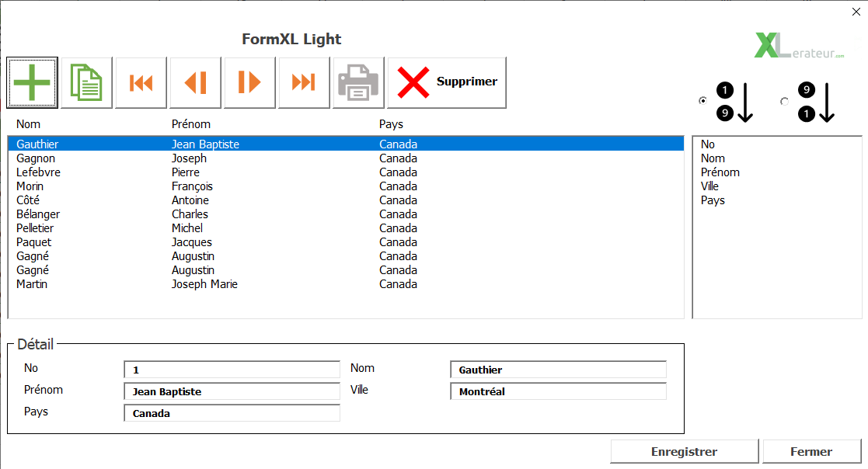Go to the previous record
Viewport: 868px width, 469px height.
195,82
